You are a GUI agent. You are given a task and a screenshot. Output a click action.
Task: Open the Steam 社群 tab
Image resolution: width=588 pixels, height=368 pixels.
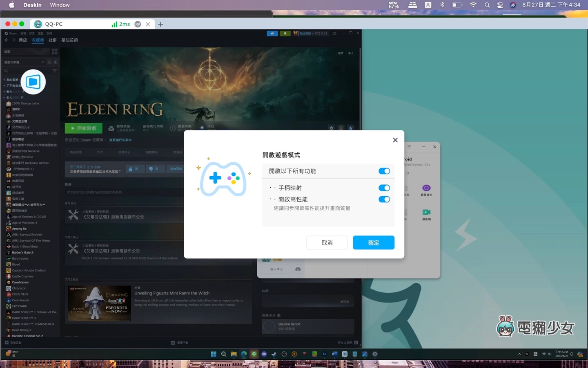pyautogui.click(x=53, y=40)
